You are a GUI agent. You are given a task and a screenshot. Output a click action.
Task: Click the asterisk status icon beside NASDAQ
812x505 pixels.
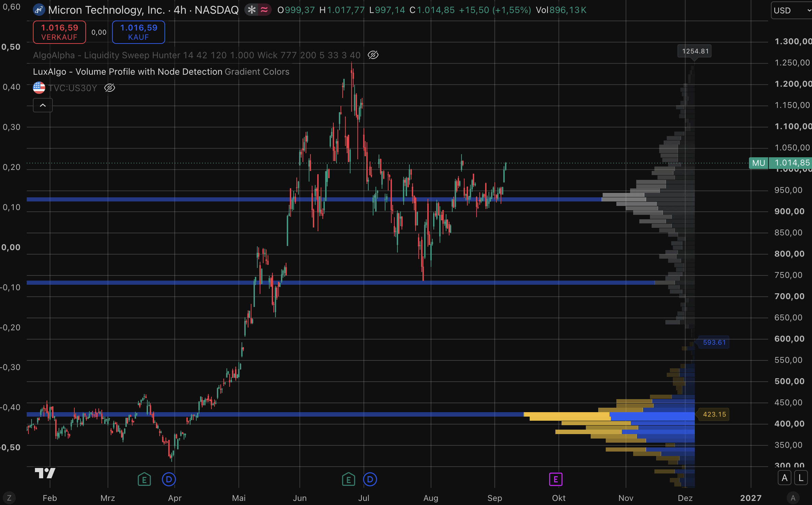(252, 10)
